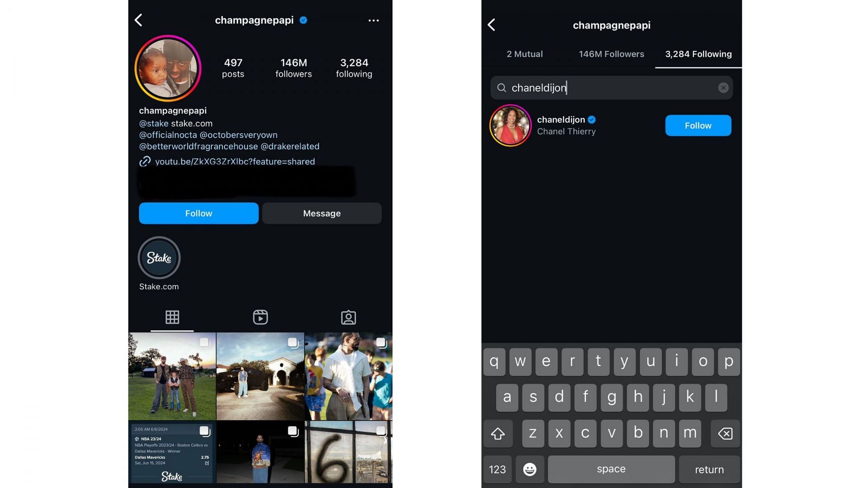Tap the first photo in grid view
868x488 pixels.
(172, 376)
